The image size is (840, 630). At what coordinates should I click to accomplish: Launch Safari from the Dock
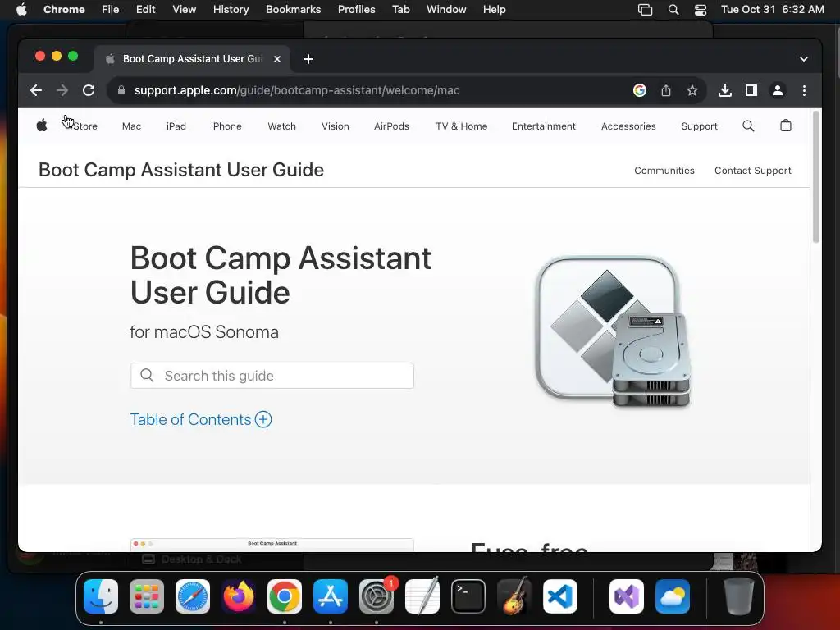click(x=193, y=596)
